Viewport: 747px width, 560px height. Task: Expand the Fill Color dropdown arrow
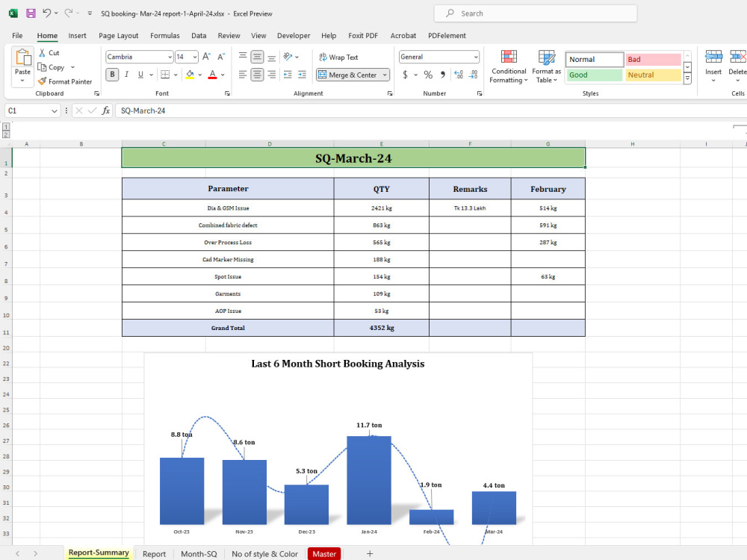click(x=199, y=75)
